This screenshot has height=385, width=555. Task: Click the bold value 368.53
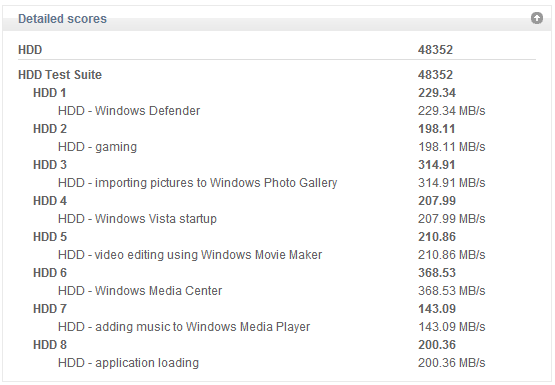click(x=437, y=273)
